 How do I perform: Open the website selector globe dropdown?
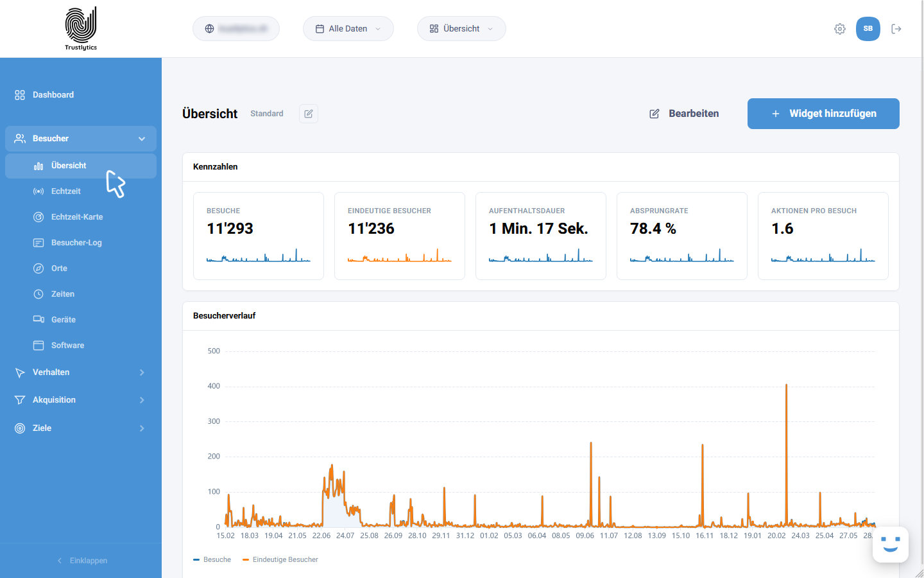tap(236, 29)
